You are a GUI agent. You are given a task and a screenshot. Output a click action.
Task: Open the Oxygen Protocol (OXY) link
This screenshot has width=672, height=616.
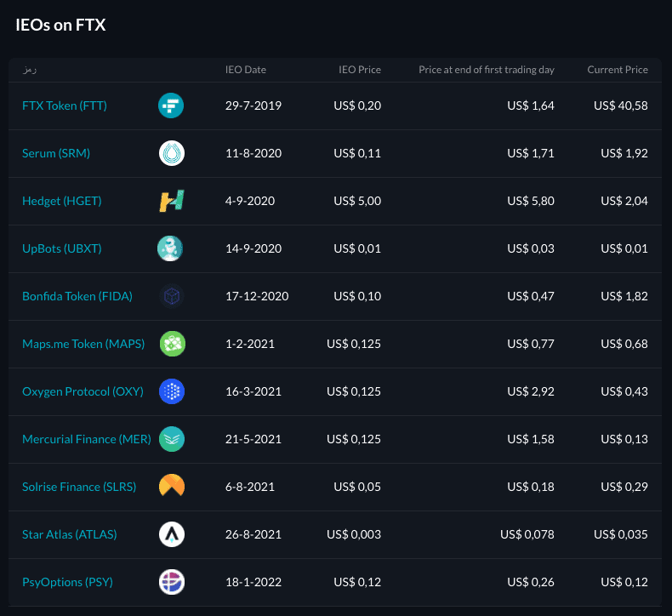83,391
